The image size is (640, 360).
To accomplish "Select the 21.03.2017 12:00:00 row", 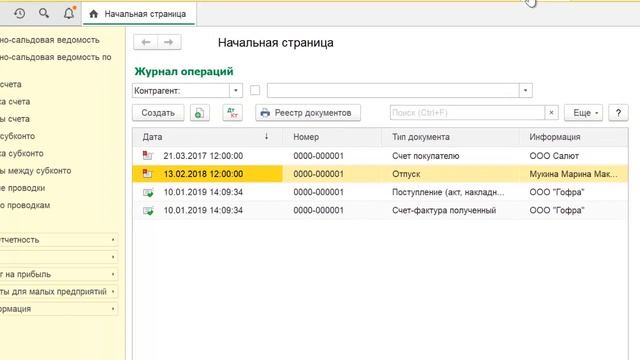I will tap(380, 156).
